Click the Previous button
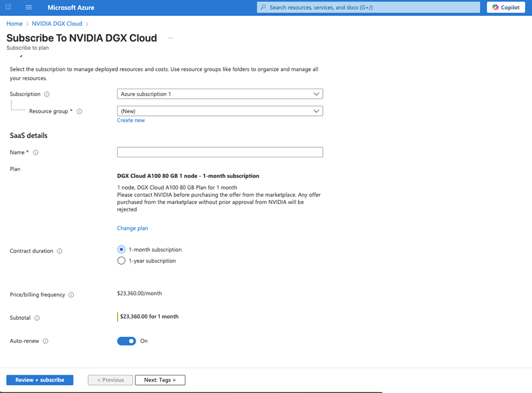The image size is (532, 393). pyautogui.click(x=110, y=380)
